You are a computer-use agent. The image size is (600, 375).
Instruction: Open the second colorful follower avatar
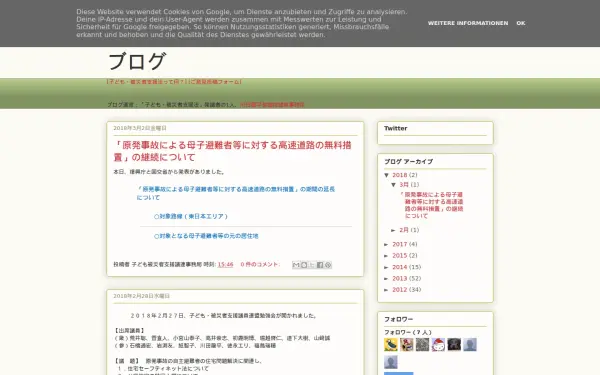(x=406, y=344)
